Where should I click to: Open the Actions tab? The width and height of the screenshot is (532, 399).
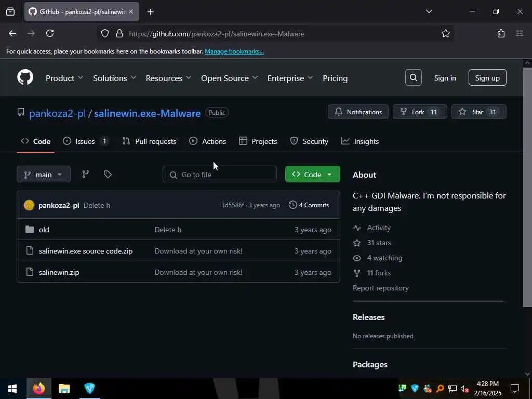[208, 141]
